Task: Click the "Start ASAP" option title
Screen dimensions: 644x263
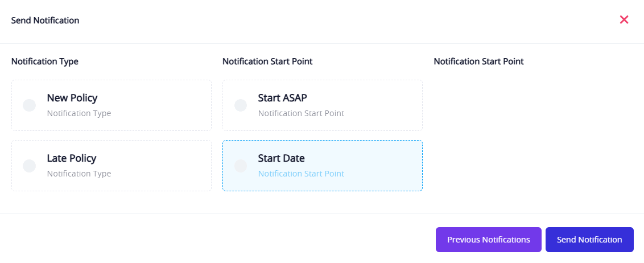Action: point(283,98)
